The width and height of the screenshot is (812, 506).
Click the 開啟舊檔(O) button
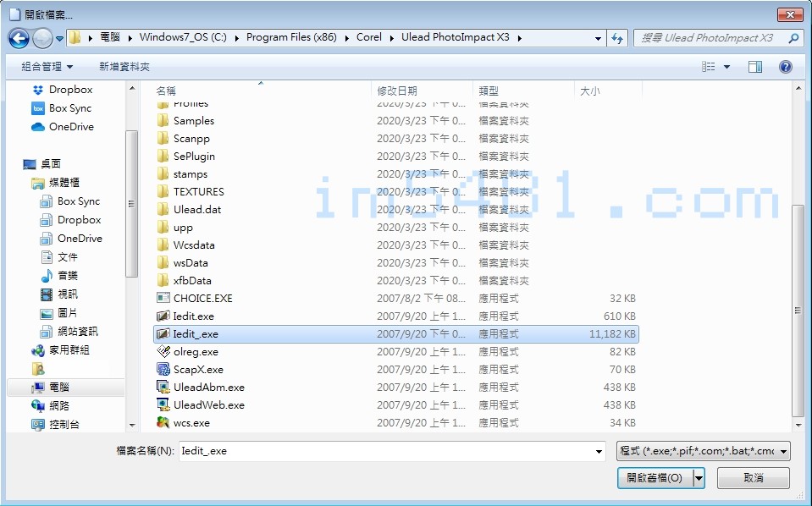655,478
